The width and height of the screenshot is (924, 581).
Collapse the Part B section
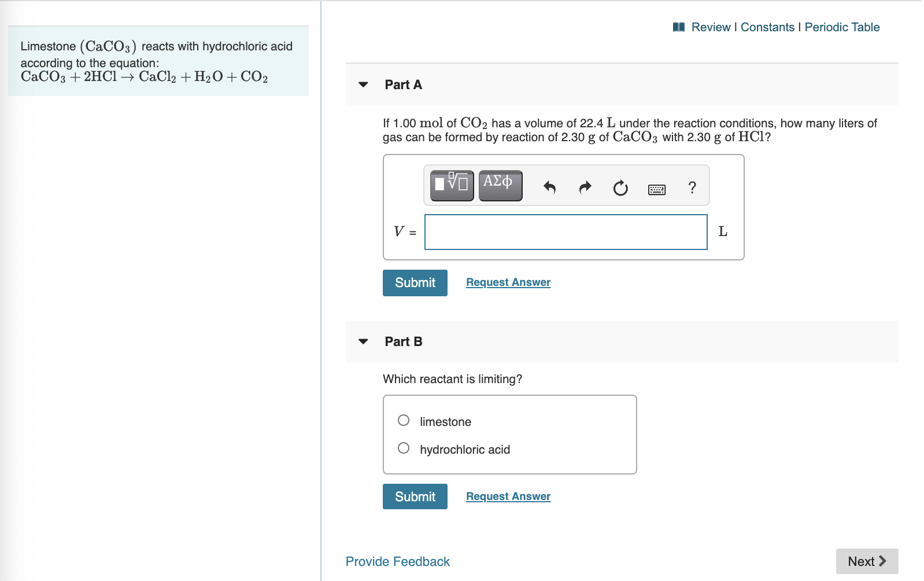pos(362,341)
